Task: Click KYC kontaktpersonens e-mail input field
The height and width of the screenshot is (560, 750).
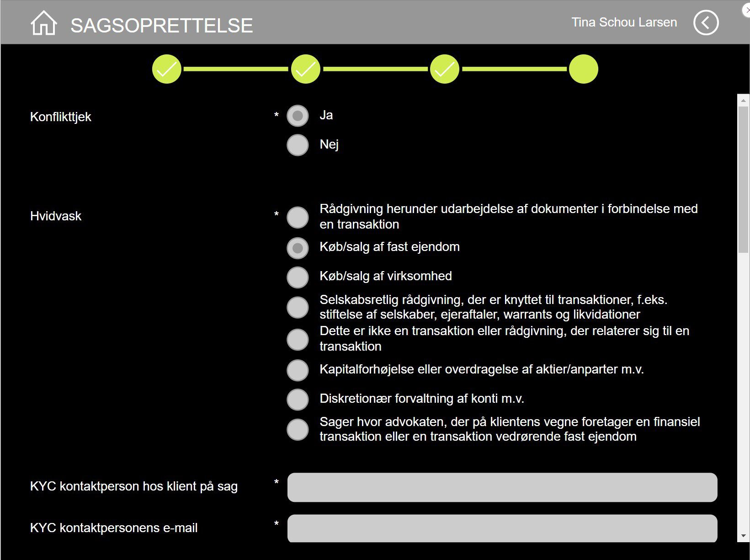Action: coord(502,528)
